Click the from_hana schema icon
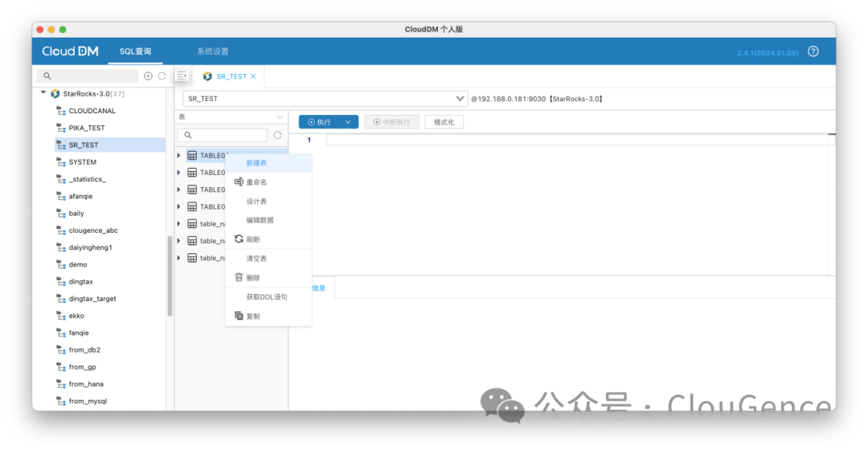This screenshot has width=868, height=453. (x=61, y=384)
